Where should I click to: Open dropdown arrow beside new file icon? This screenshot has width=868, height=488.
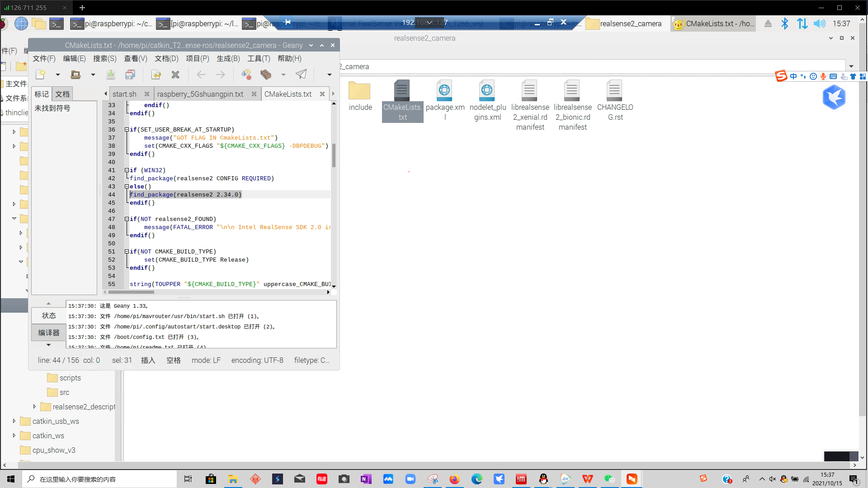pyautogui.click(x=57, y=75)
